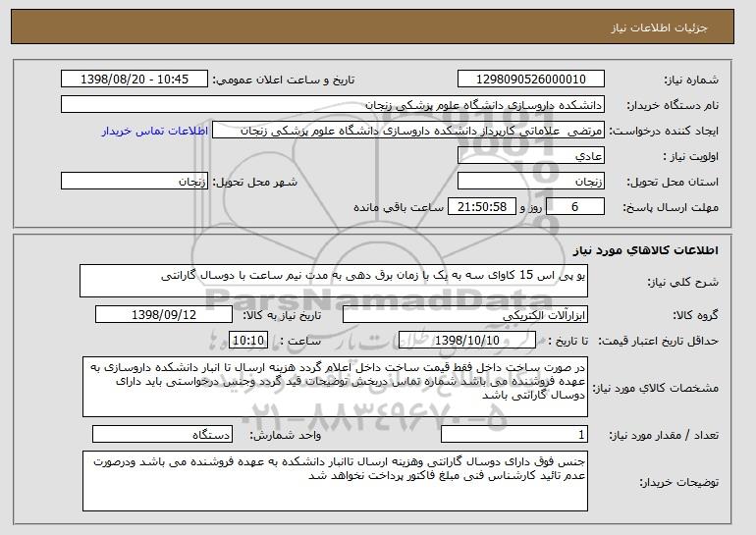Click the شرح کلی نیاز text box
The width and height of the screenshot is (756, 535).
click(x=334, y=281)
